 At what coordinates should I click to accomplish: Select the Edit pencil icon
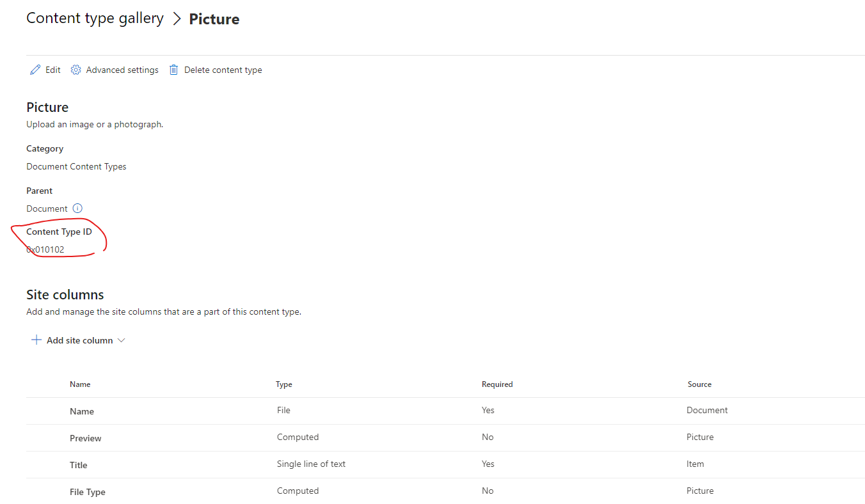(36, 69)
